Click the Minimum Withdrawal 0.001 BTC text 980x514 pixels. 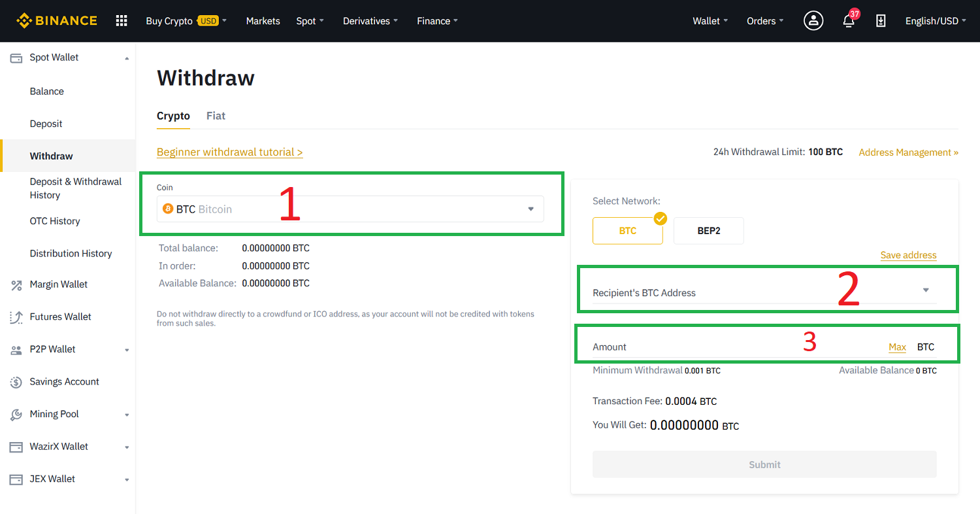pyautogui.click(x=657, y=371)
